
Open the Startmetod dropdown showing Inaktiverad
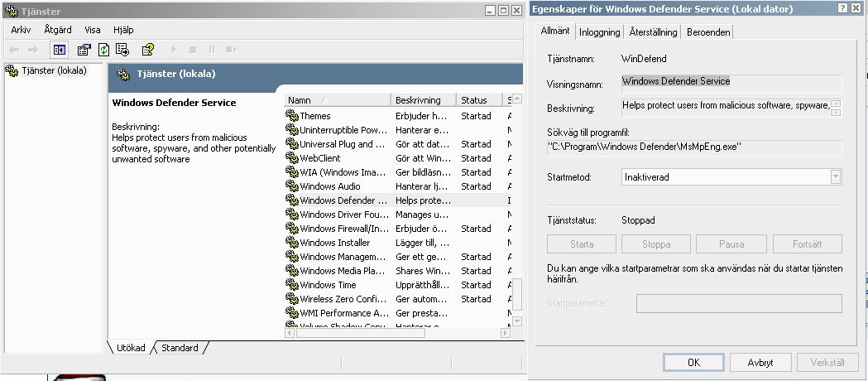(x=836, y=177)
